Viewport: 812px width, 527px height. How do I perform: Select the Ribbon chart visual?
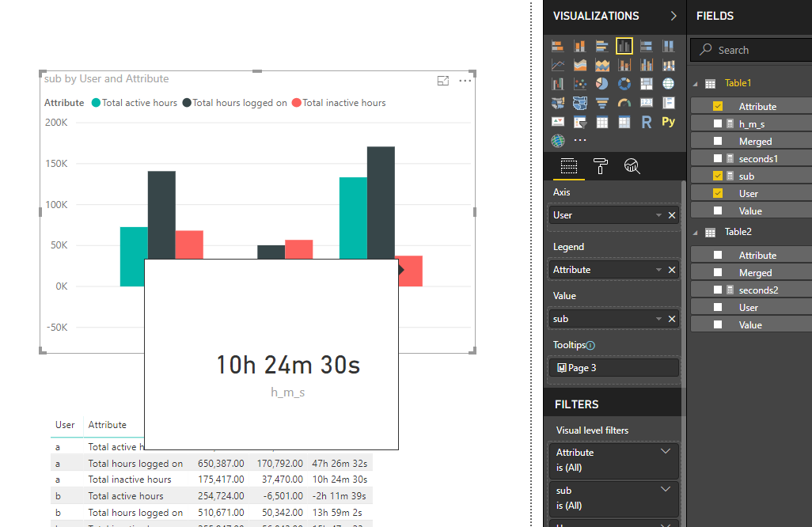tap(669, 65)
